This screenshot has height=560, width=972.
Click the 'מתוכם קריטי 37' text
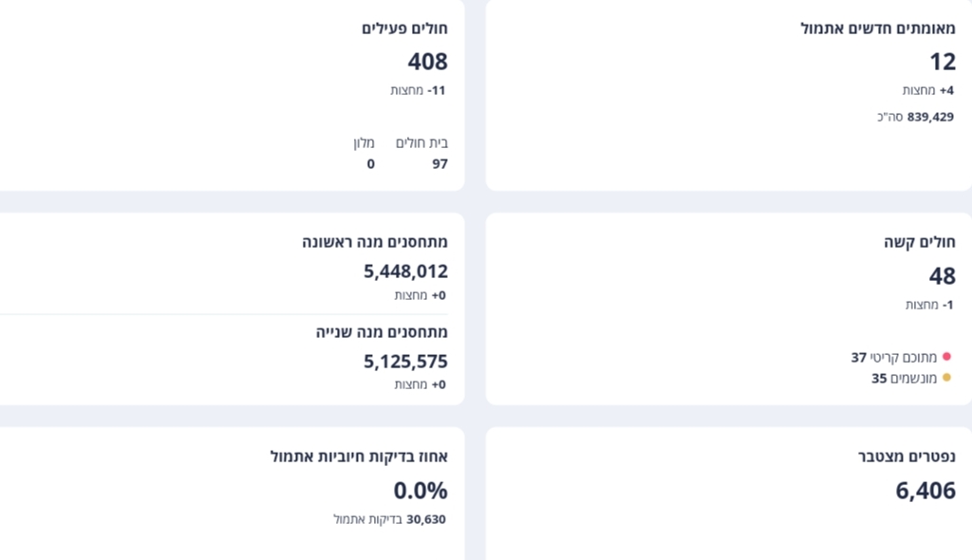point(893,357)
